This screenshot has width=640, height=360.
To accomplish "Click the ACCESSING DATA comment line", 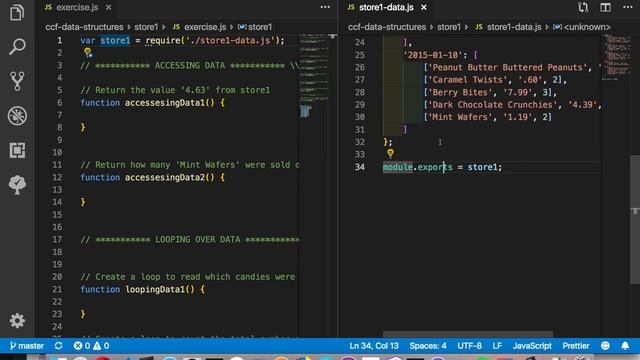I will [190, 65].
